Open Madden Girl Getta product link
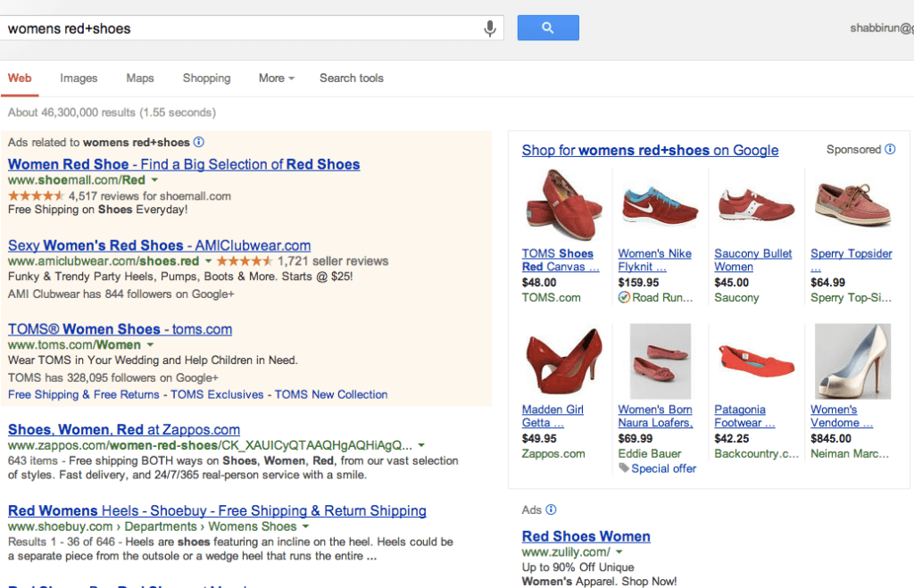The image size is (914, 588). click(x=553, y=416)
